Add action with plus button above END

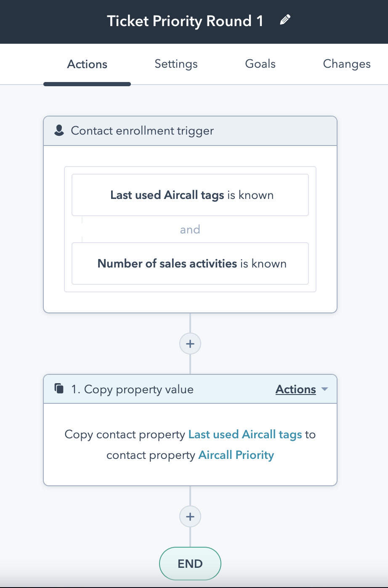190,516
